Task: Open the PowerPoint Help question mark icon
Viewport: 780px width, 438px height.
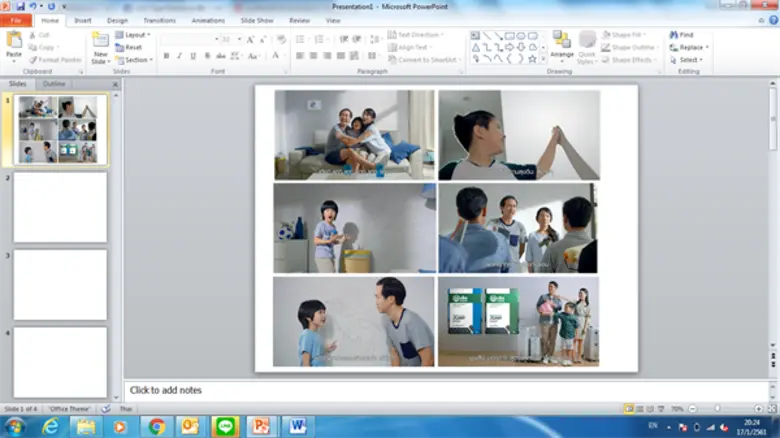Action: tap(771, 20)
